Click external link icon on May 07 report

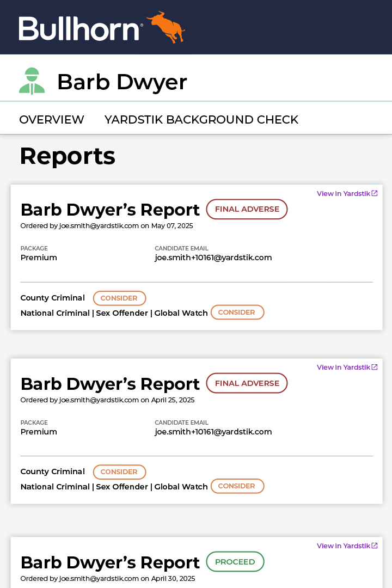pos(375,193)
